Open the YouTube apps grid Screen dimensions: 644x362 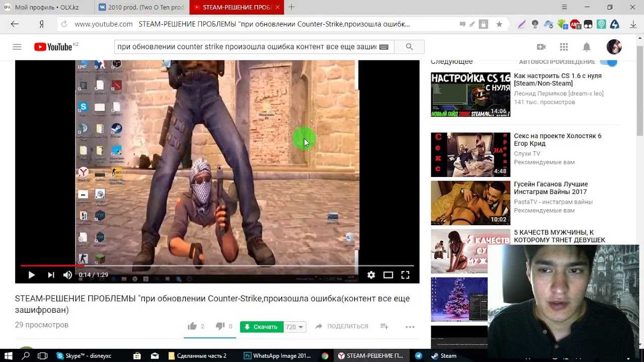[x=564, y=47]
